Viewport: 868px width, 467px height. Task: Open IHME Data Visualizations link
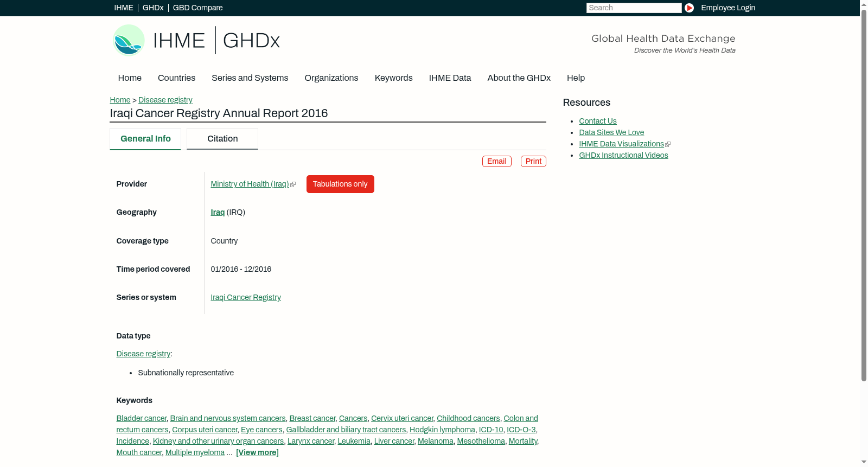[622, 144]
